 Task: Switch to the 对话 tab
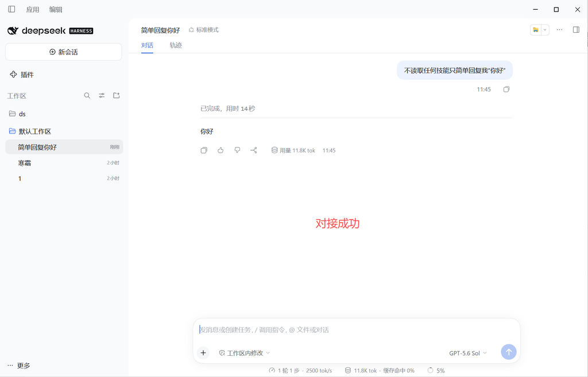tap(147, 45)
